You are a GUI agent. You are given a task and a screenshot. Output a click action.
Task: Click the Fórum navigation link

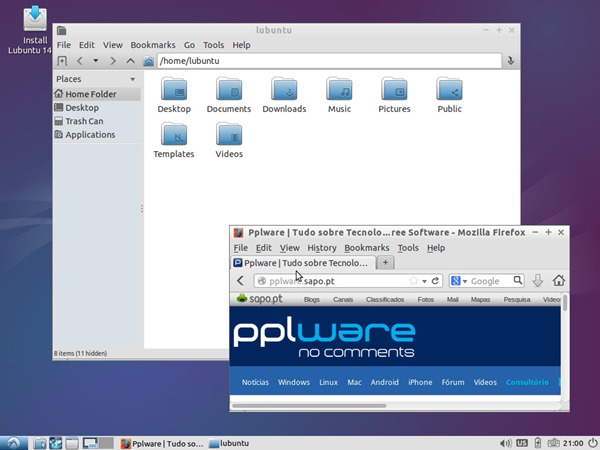[453, 382]
